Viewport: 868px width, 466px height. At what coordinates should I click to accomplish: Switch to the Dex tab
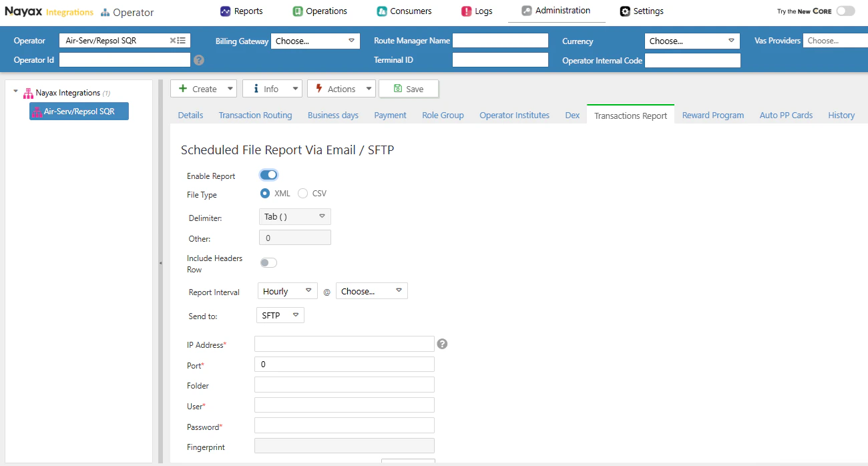coord(572,115)
